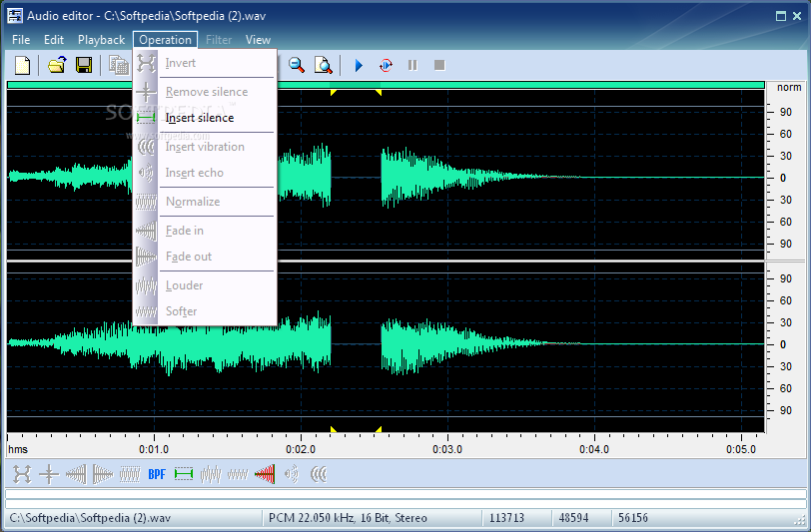Maximize the Audio editor window
Screen dimensions: 811x532
pos(781,16)
